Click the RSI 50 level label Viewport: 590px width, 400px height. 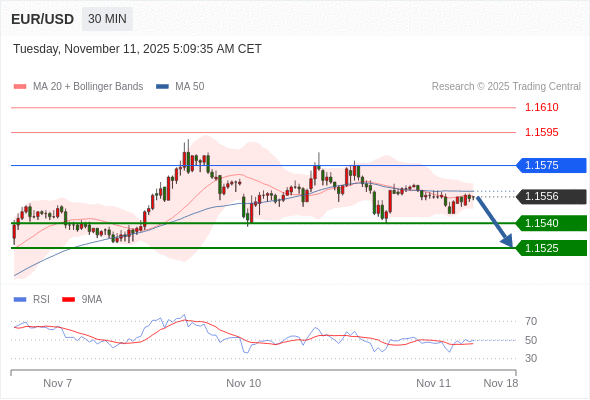531,340
